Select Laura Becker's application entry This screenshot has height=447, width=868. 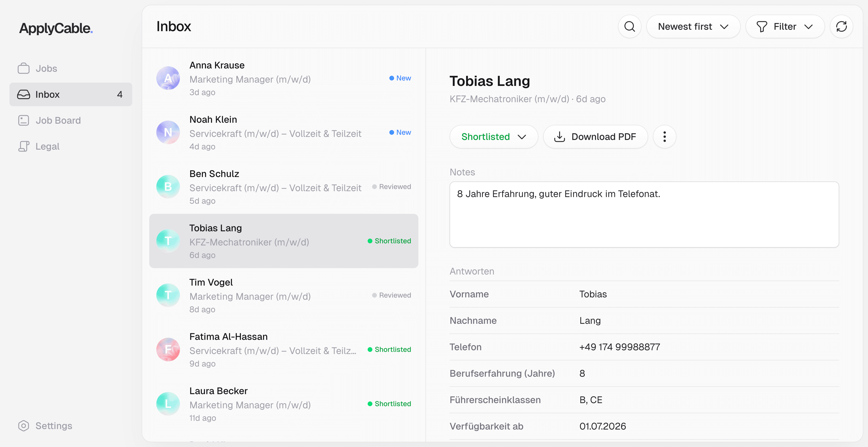tap(284, 404)
